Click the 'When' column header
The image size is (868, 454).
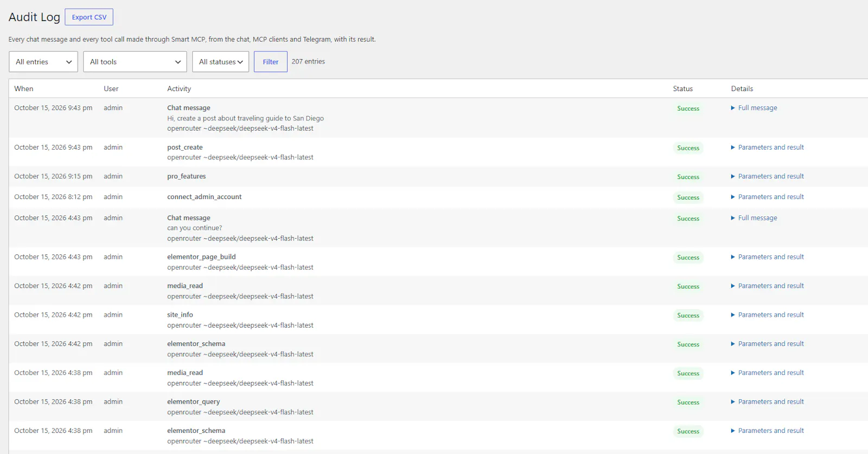(x=24, y=88)
